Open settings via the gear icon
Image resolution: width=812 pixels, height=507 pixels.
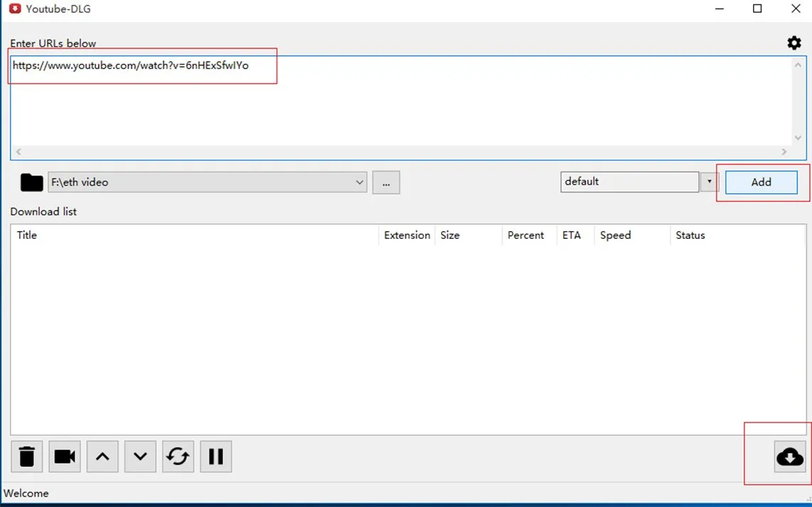pos(794,43)
